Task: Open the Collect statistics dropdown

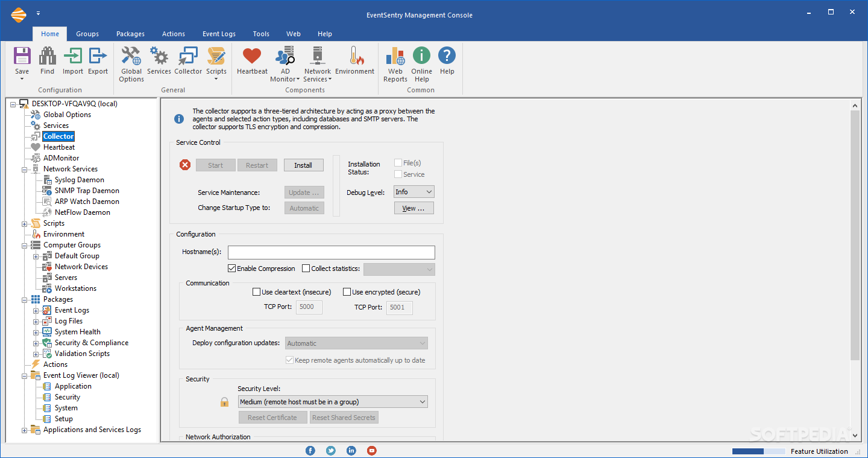Action: click(399, 269)
